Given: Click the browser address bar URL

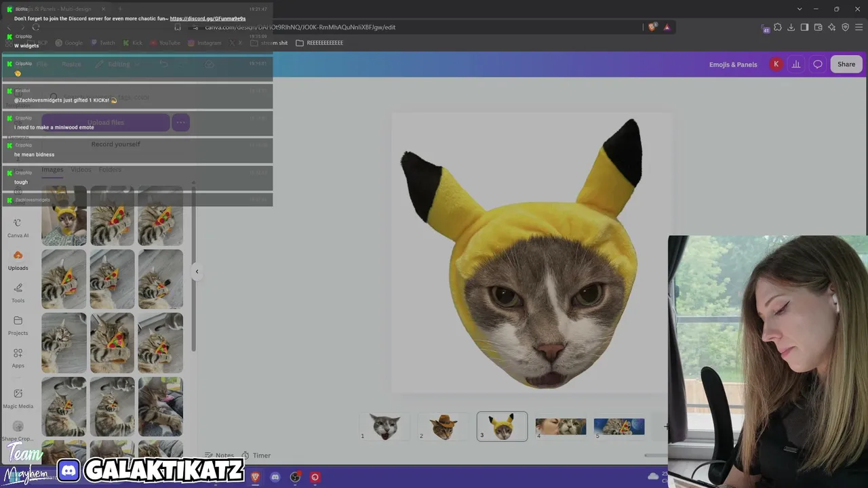Looking at the screenshot, I should tap(300, 27).
